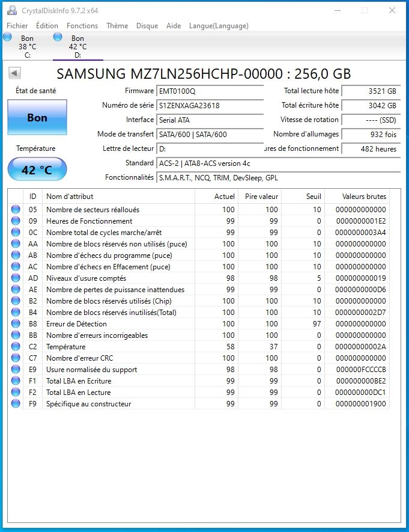The height and width of the screenshot is (532, 409).
Task: Click the ID column header
Action: coord(32,197)
